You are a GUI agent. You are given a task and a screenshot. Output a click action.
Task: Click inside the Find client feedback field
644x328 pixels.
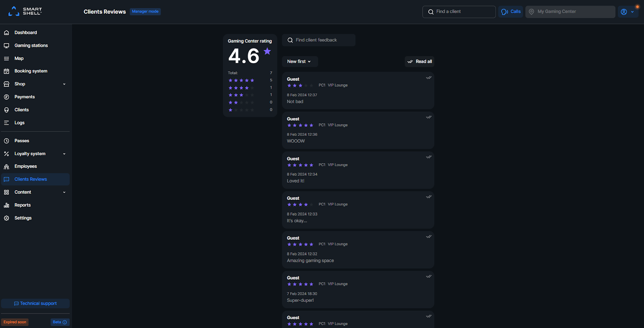(322, 40)
